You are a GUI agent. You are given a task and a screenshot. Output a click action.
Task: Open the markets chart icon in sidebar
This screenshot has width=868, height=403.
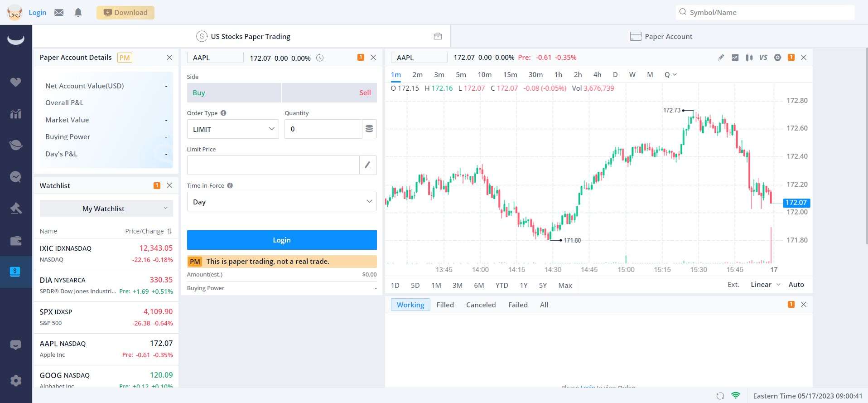tap(16, 113)
